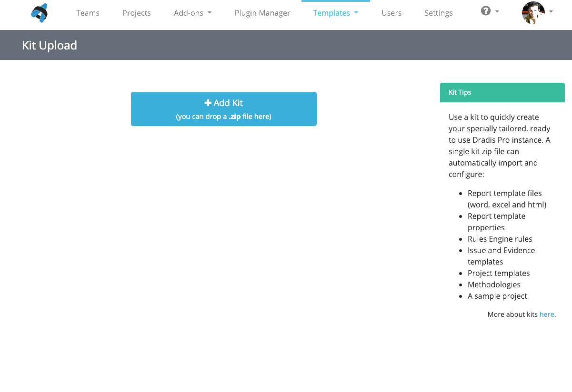Expand the help menu caret
This screenshot has height=392, width=572.
tap(496, 11)
